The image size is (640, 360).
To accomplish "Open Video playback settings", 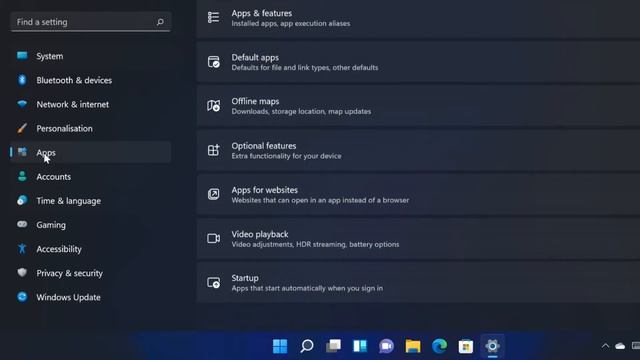I will (418, 238).
